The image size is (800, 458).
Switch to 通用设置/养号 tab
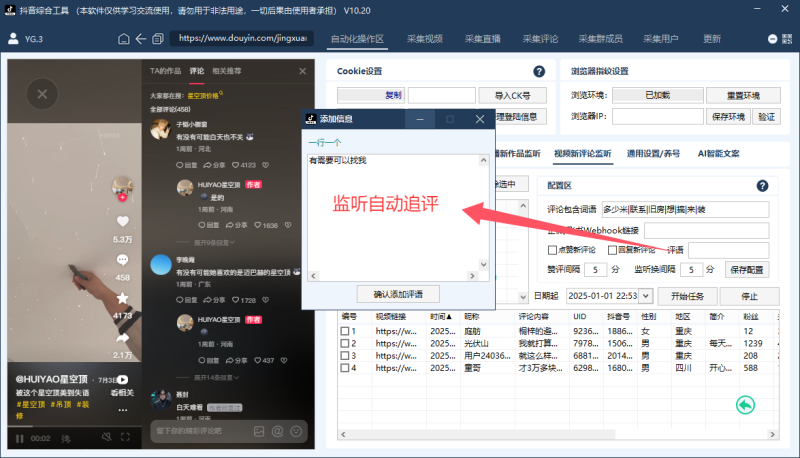[x=653, y=154]
